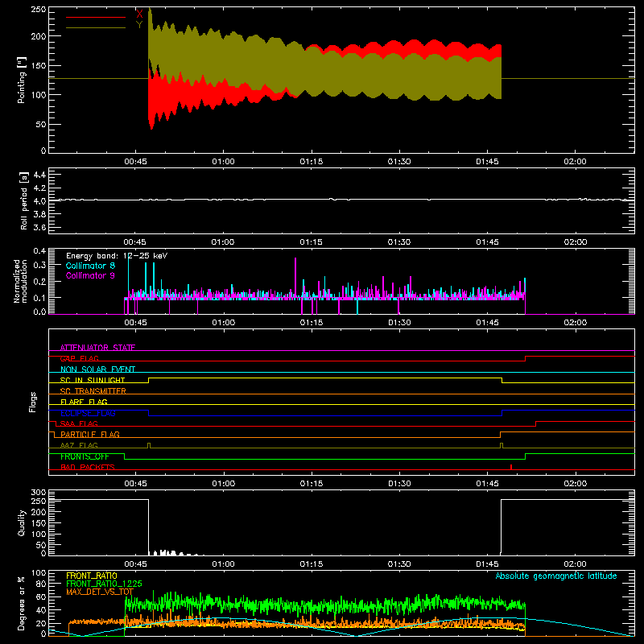Viewport: 644px width, 644px height.
Task: Click the Roll period axis label
Action: (x=24, y=200)
